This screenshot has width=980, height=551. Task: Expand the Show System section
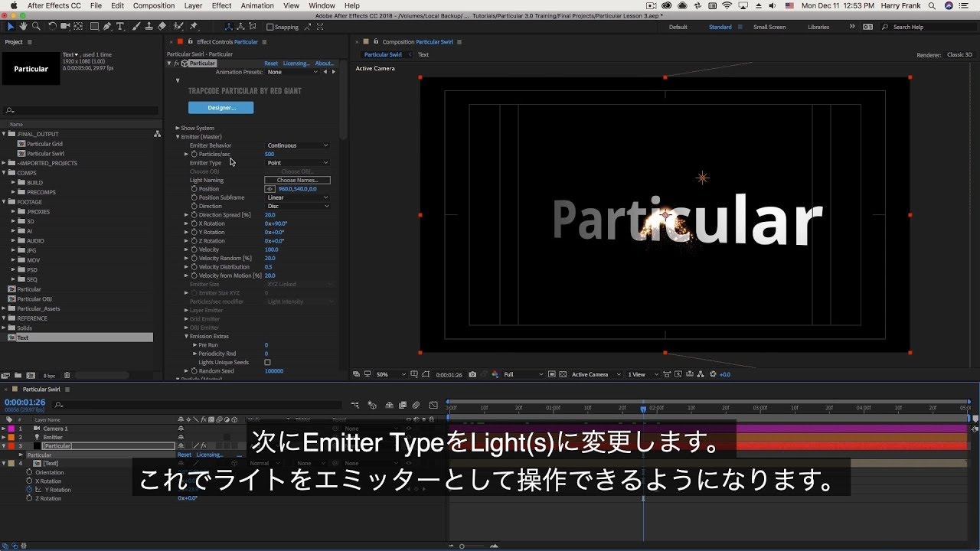click(178, 128)
